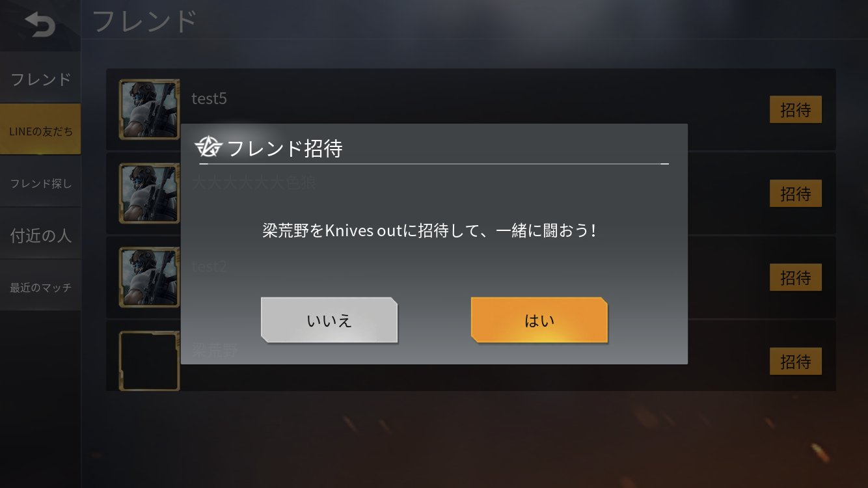Click 招待 button for 梁荒野
Image resolution: width=868 pixels, height=488 pixels.
tap(795, 361)
